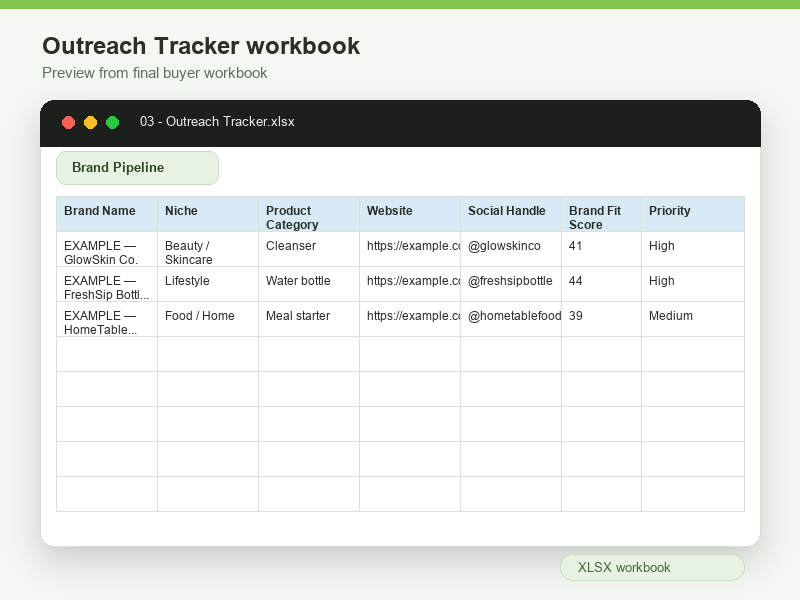Click the EXAMPLE — FreshSip Bottl... cell
This screenshot has height=600, width=800.
[x=107, y=284]
